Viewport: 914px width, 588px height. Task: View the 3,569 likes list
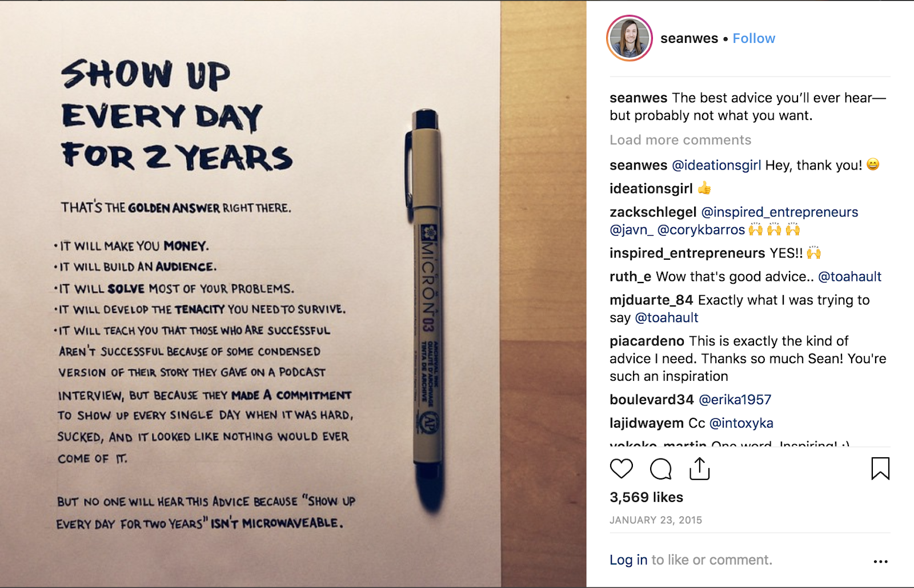646,497
